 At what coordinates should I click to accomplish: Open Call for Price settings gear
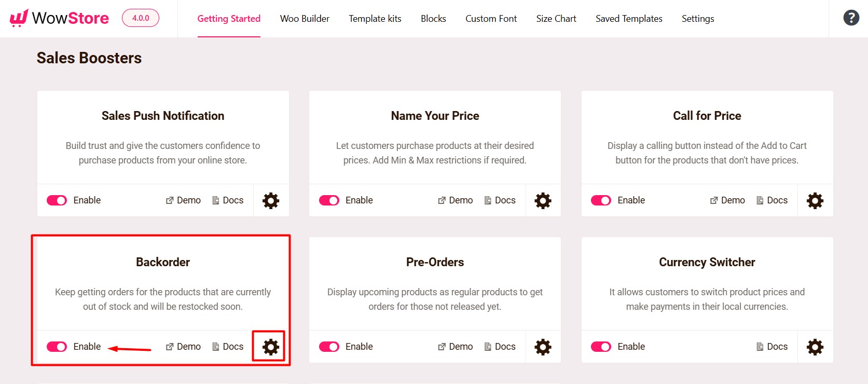click(815, 200)
